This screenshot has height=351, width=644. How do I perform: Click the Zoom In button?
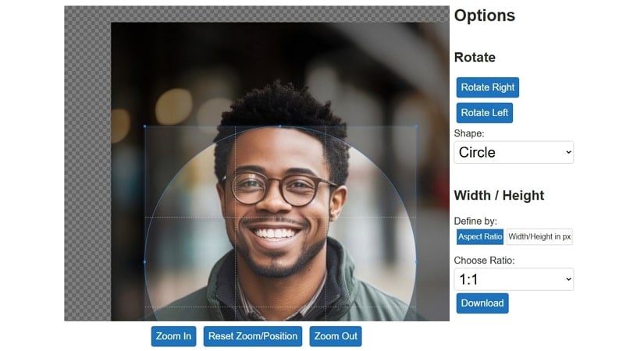click(x=173, y=336)
